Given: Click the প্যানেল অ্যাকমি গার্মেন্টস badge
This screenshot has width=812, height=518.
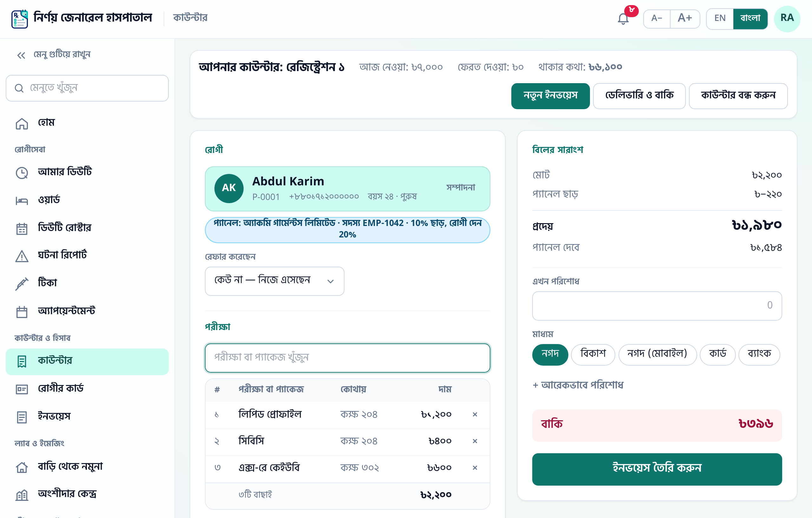Looking at the screenshot, I should 347,230.
